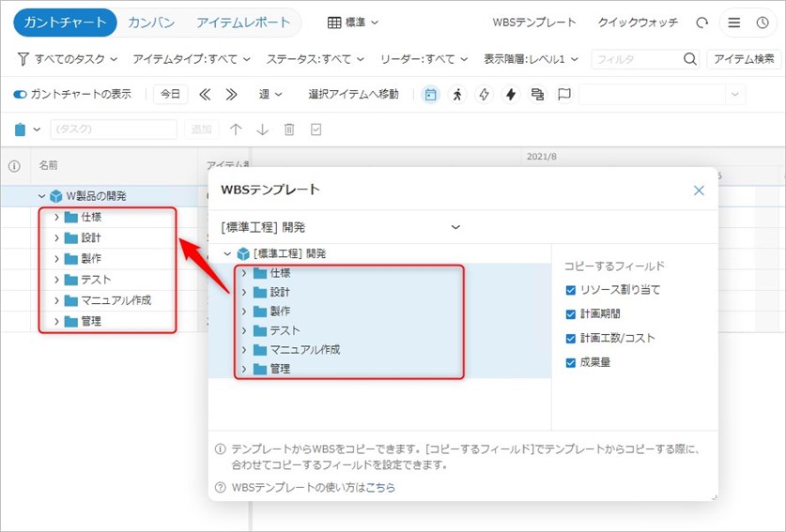Uncheck the 成果量 checkbox
The image size is (786, 532).
[572, 362]
